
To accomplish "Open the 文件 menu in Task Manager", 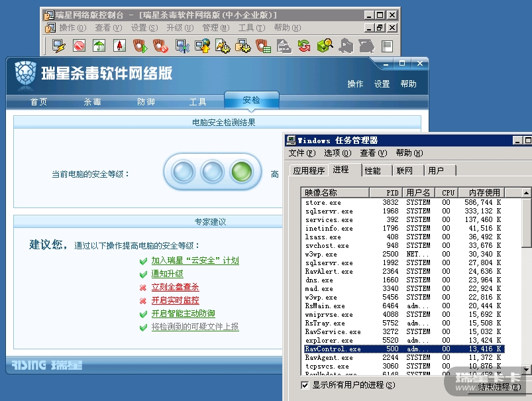I will click(x=302, y=153).
